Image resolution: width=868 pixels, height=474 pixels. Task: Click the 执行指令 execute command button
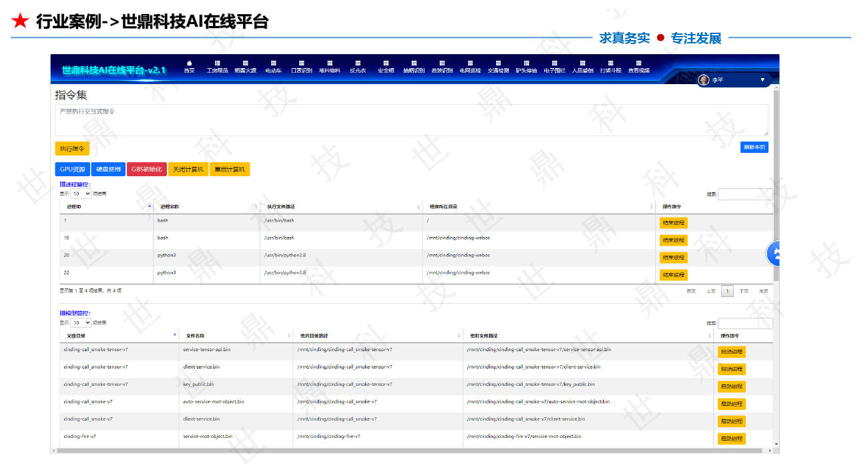tap(71, 148)
